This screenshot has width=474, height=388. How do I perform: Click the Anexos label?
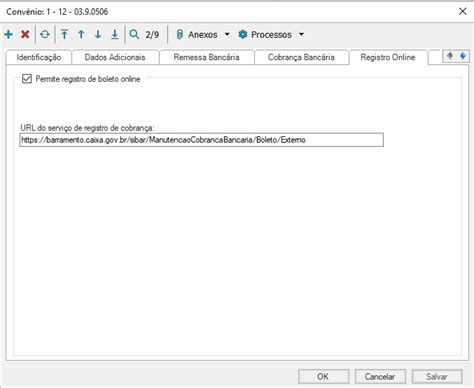coord(203,34)
